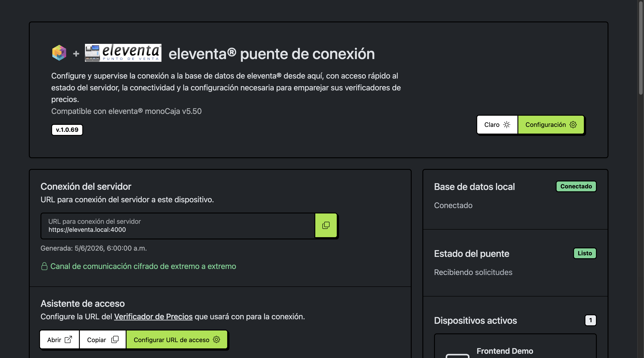Open the Verificador de Precios link

[153, 316]
